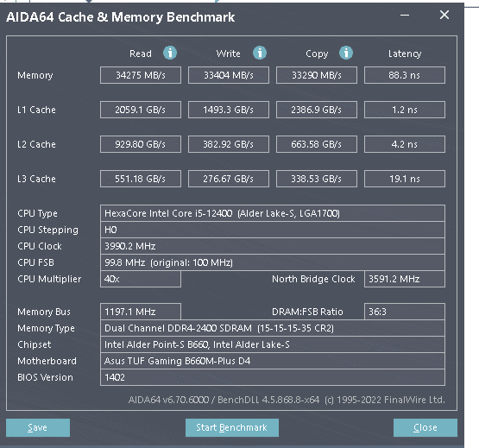Click the Read column header
479x448 pixels.
pyautogui.click(x=141, y=54)
